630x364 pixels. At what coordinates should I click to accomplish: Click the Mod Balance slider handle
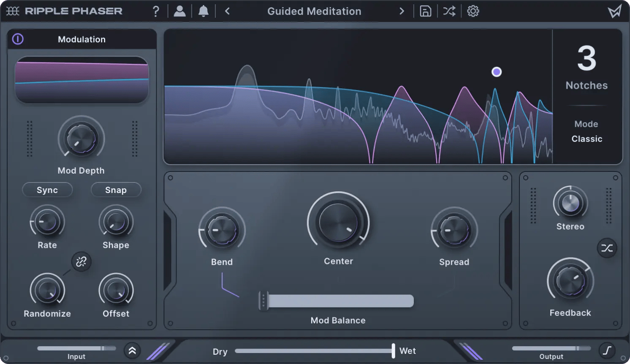click(x=263, y=301)
